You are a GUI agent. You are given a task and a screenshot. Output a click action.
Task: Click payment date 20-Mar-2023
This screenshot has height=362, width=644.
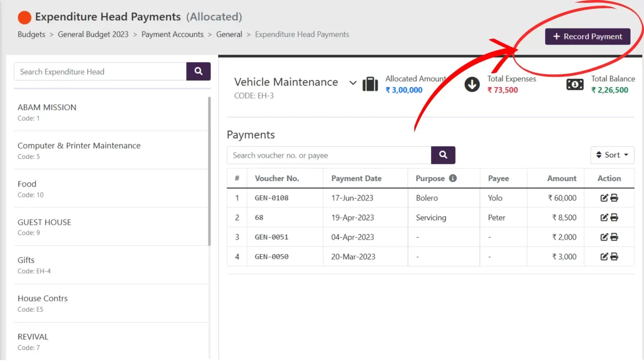click(353, 256)
